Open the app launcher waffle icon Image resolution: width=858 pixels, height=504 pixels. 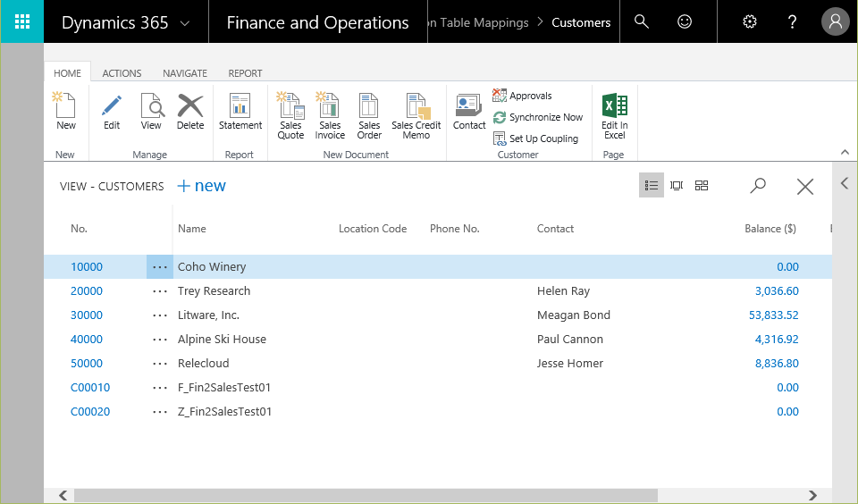[x=21, y=21]
